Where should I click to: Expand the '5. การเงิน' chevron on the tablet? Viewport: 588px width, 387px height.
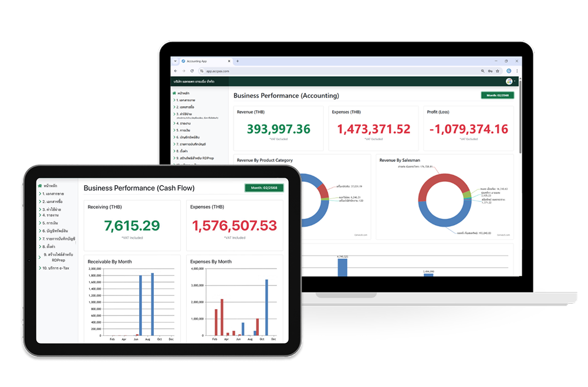pos(40,223)
